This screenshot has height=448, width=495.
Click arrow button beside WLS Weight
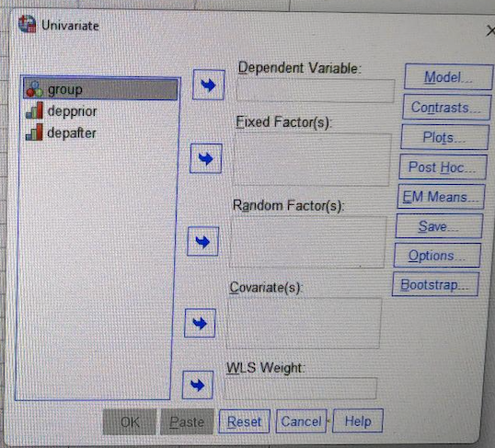coord(198,385)
